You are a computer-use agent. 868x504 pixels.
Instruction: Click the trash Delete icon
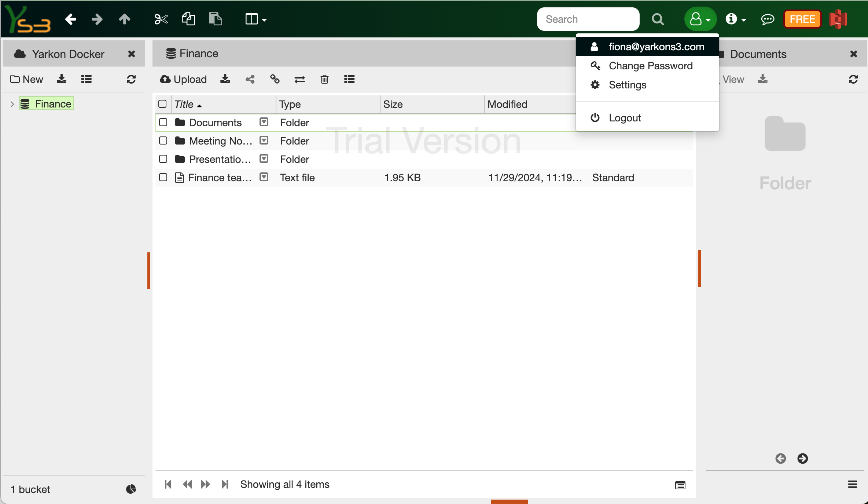coord(324,79)
